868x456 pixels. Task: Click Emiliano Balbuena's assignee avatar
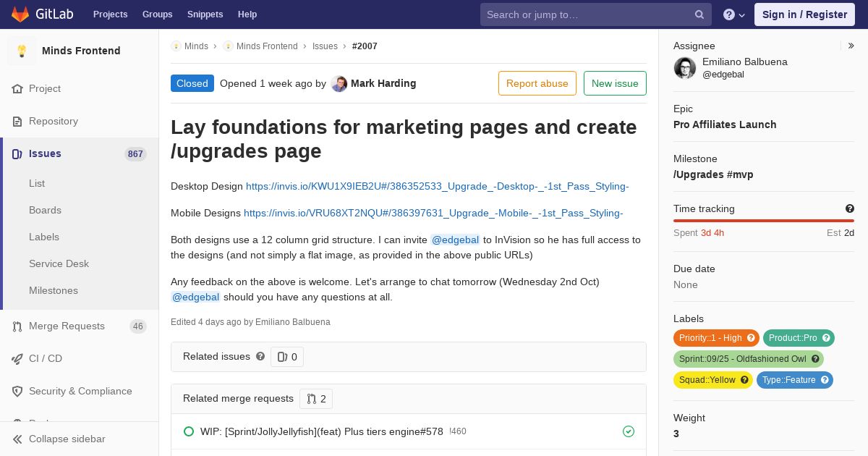click(685, 68)
